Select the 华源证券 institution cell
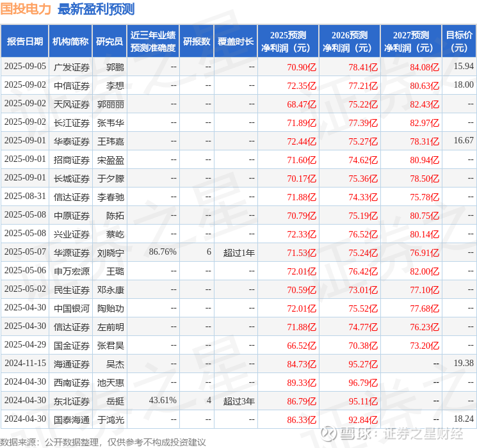Screen dimensions: 477x448 [72, 253]
